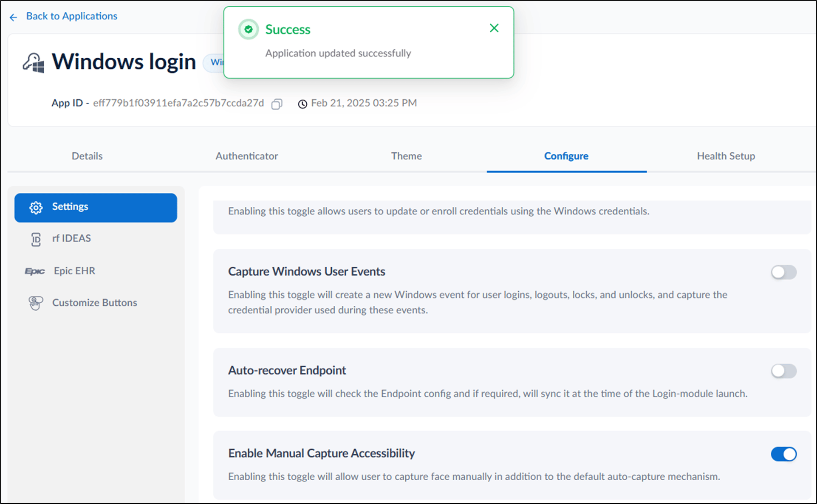Click the Application updated successfully message
Image resolution: width=817 pixels, height=504 pixels.
pyautogui.click(x=338, y=53)
